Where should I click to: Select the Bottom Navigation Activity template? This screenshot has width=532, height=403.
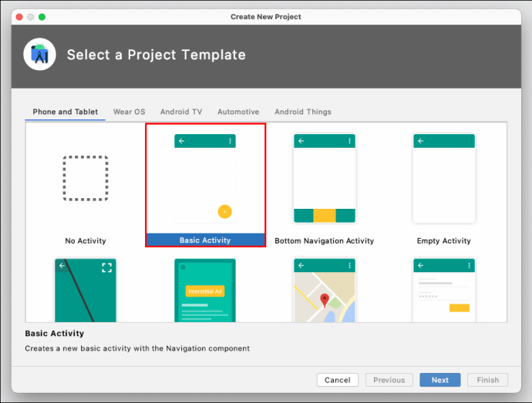click(x=325, y=185)
